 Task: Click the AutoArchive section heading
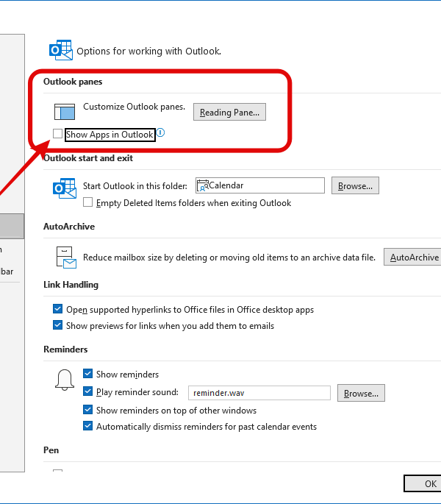coord(69,227)
